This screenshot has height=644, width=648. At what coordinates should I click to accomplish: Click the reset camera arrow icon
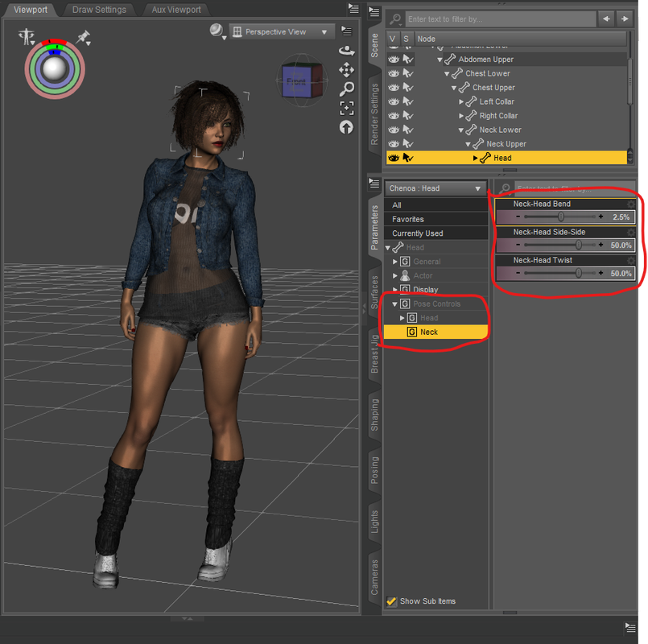tap(346, 127)
